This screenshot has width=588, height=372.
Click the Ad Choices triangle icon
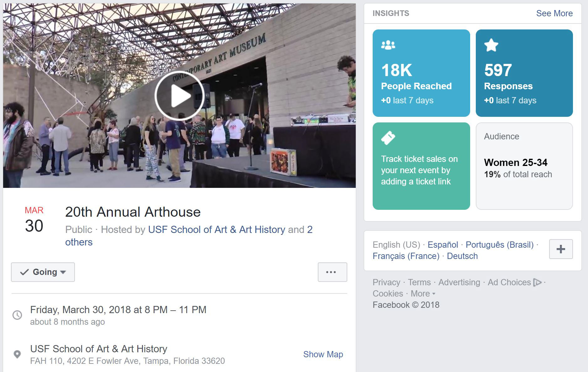pyautogui.click(x=537, y=282)
